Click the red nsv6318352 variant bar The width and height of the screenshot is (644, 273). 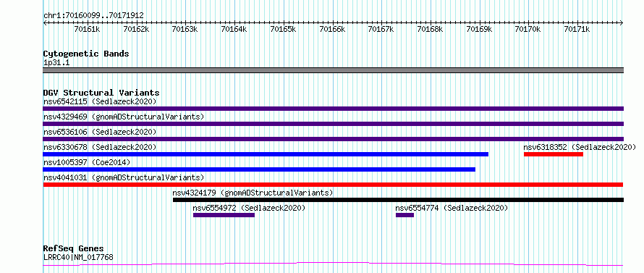554,154
